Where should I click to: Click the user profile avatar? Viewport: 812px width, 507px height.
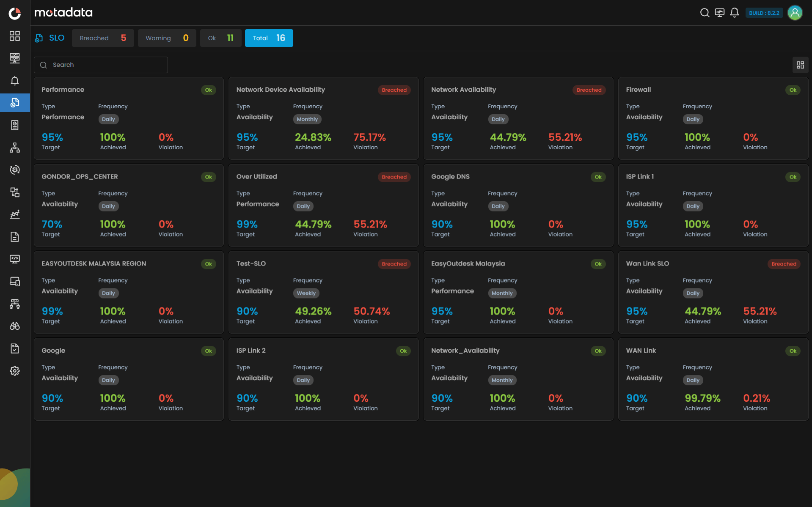coord(795,13)
